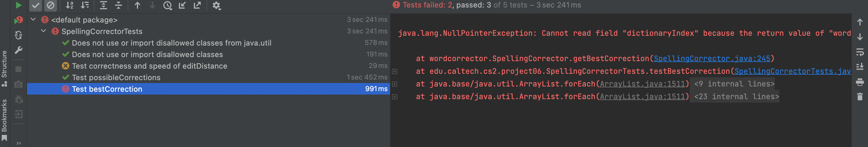Viewport: 868px width, 147px height.
Task: Print the console output
Action: click(x=860, y=82)
